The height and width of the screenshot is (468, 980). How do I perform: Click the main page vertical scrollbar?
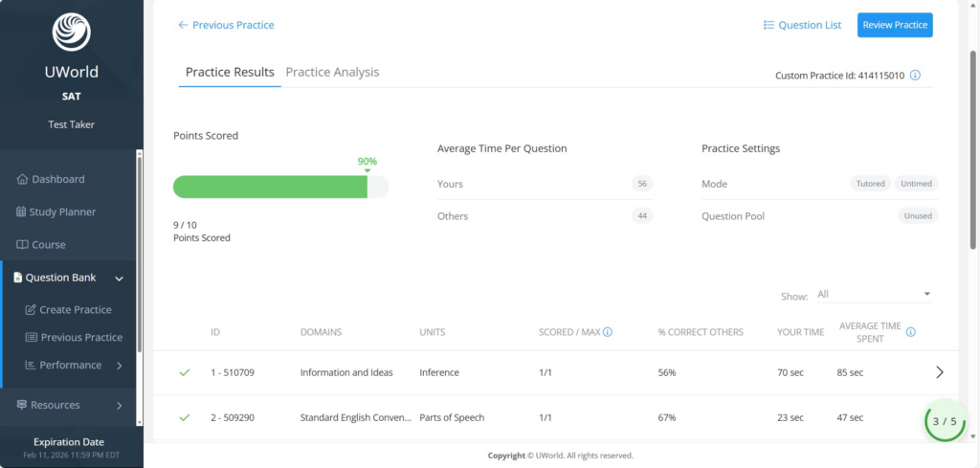tap(973, 150)
